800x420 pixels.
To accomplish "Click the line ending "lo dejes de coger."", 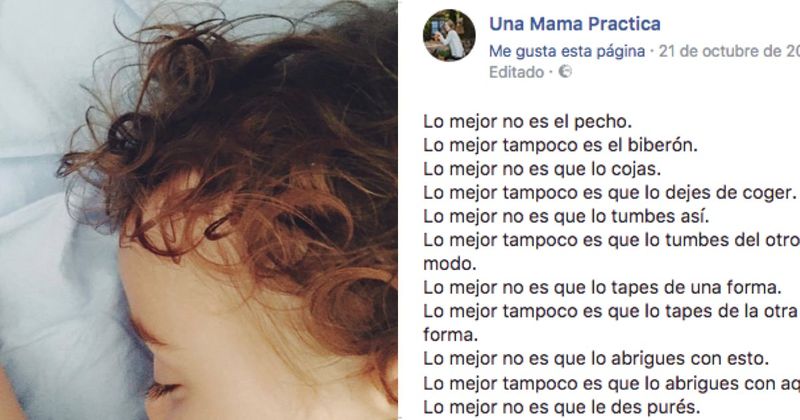I will [x=610, y=193].
